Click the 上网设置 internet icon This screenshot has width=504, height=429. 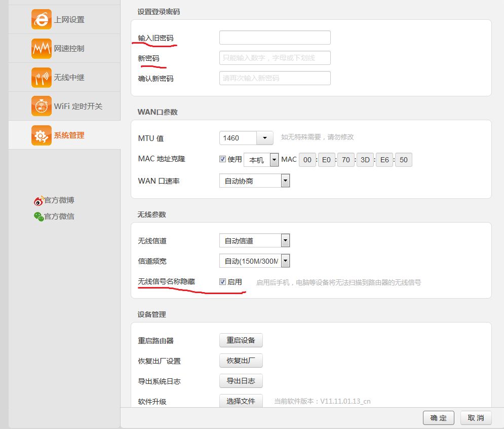(41, 19)
